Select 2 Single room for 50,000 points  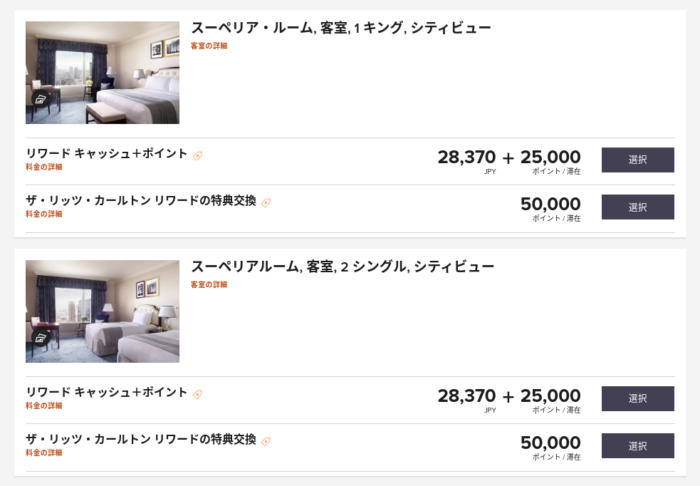pyautogui.click(x=638, y=445)
